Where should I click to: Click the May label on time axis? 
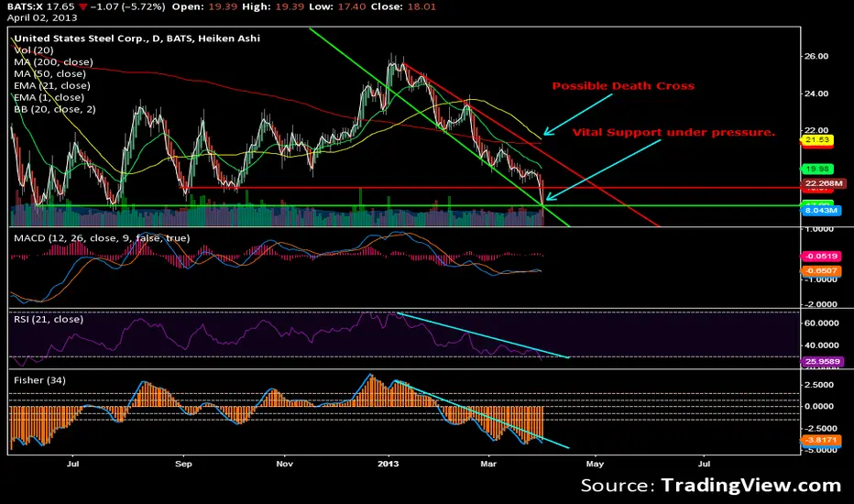coord(595,465)
